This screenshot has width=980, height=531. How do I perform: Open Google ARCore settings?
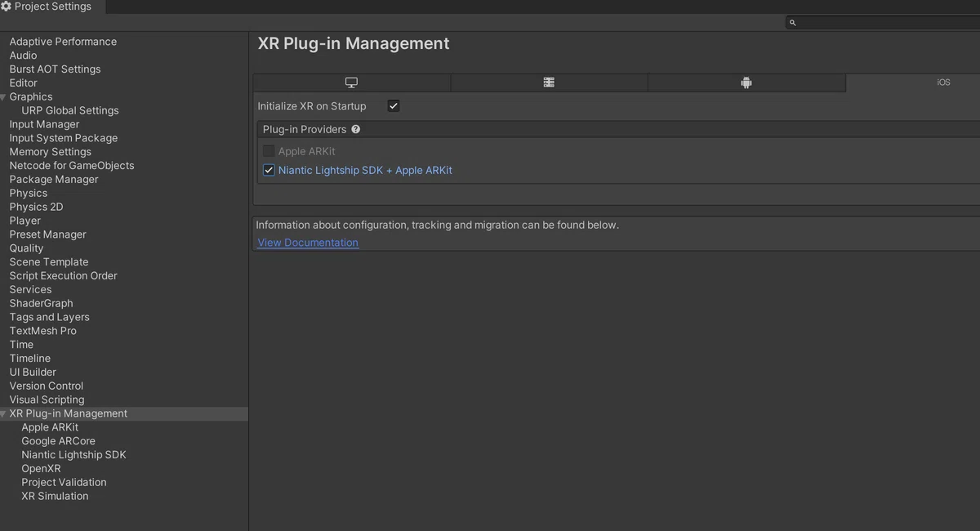[58, 442]
